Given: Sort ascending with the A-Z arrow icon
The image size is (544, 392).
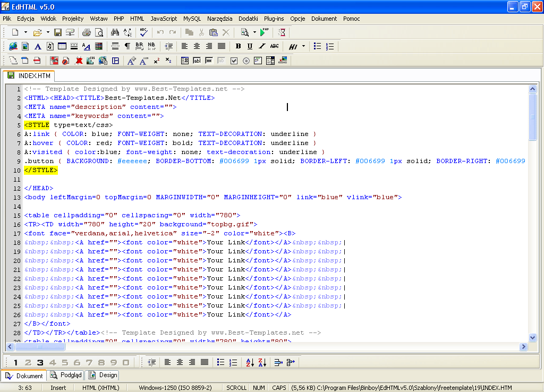Looking at the screenshot, I should coord(250,362).
